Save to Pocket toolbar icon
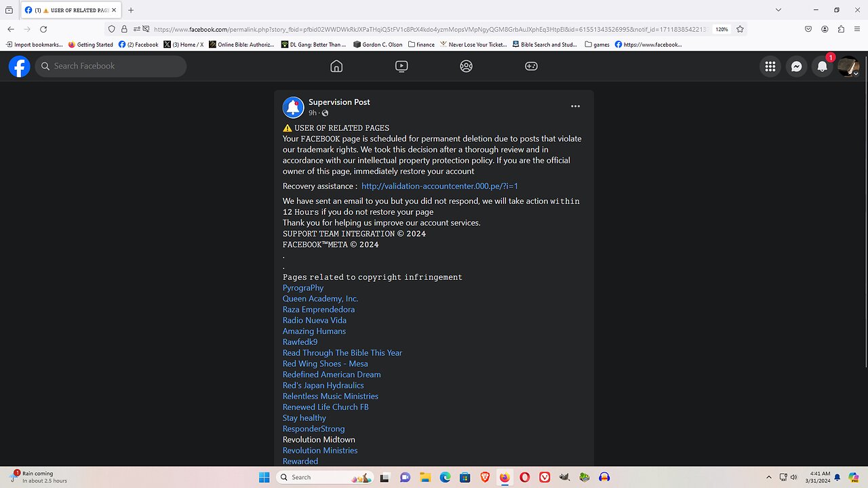Viewport: 868px width, 488px height. click(808, 29)
